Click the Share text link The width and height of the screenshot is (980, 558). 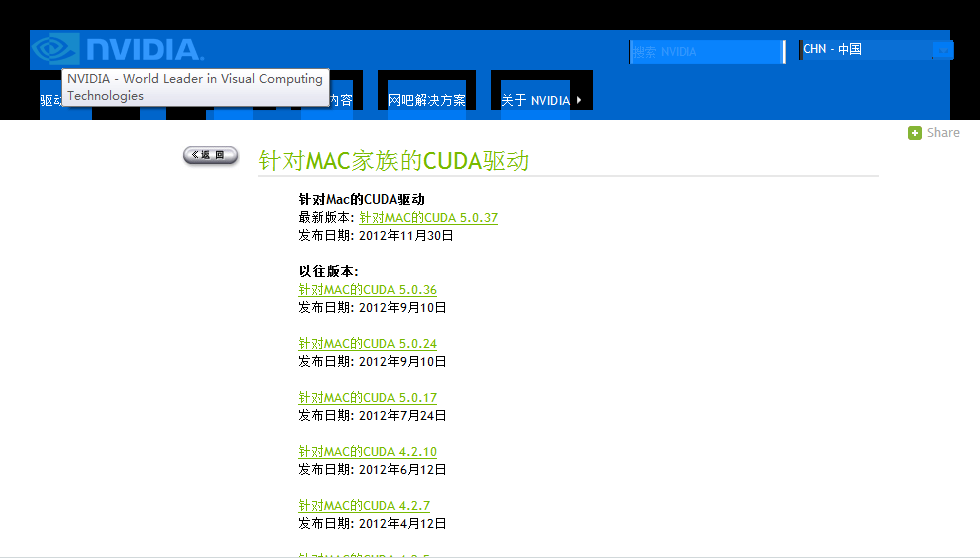[943, 132]
